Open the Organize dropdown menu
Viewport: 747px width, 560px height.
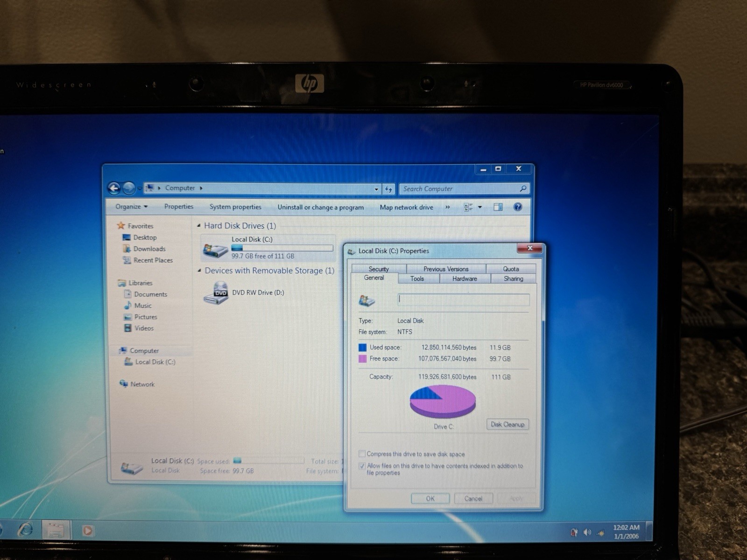tap(131, 206)
